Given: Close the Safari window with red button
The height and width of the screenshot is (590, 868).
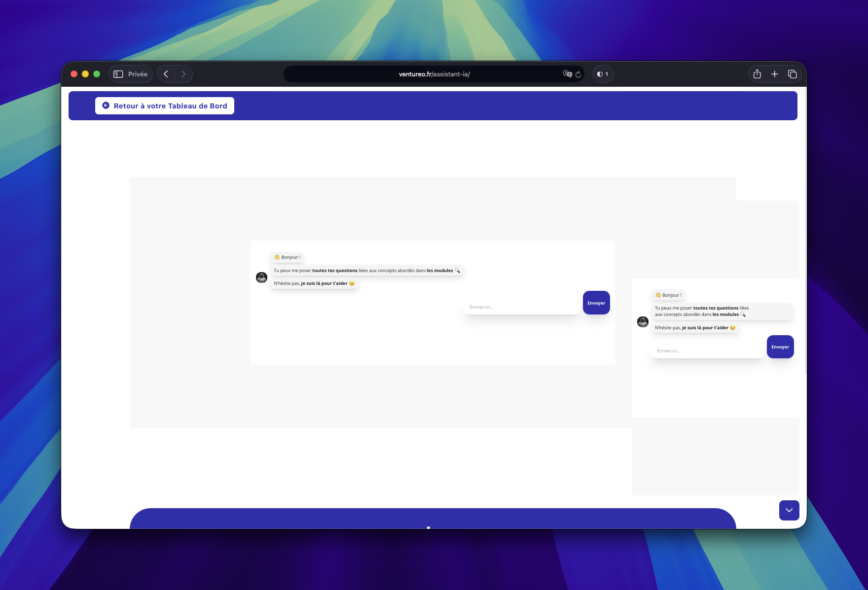Looking at the screenshot, I should click(74, 74).
